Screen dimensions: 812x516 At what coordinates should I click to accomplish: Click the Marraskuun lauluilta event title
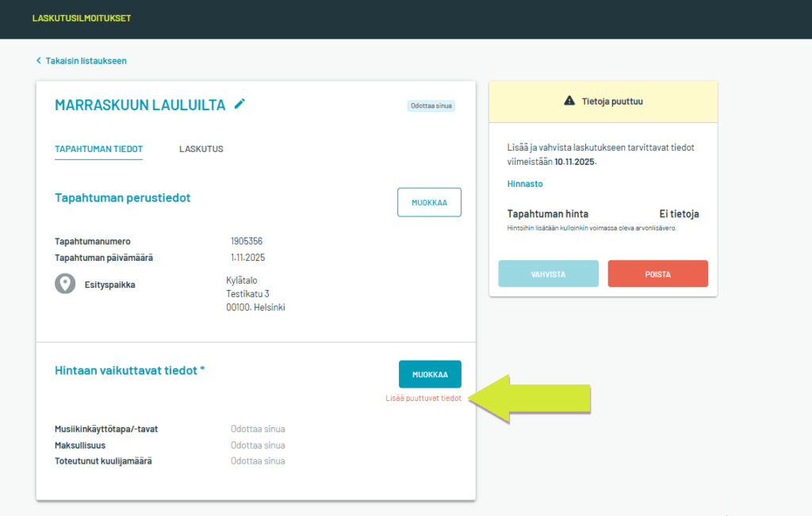point(140,105)
